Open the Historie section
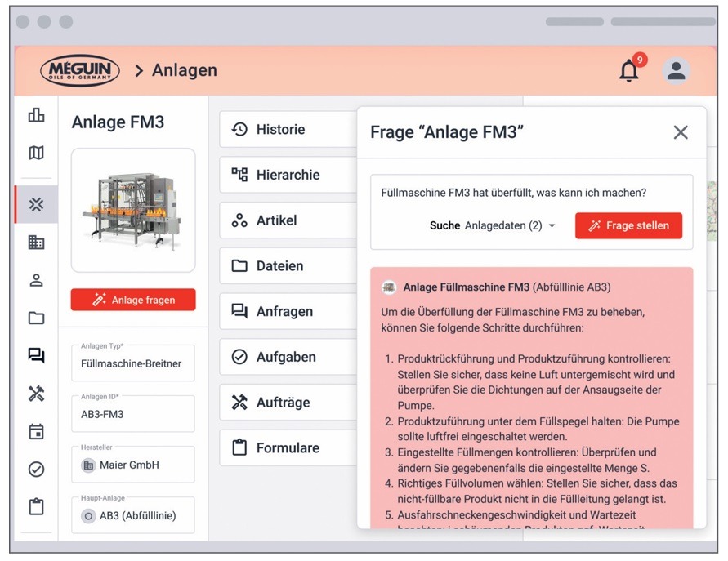The width and height of the screenshot is (728, 561). [280, 129]
